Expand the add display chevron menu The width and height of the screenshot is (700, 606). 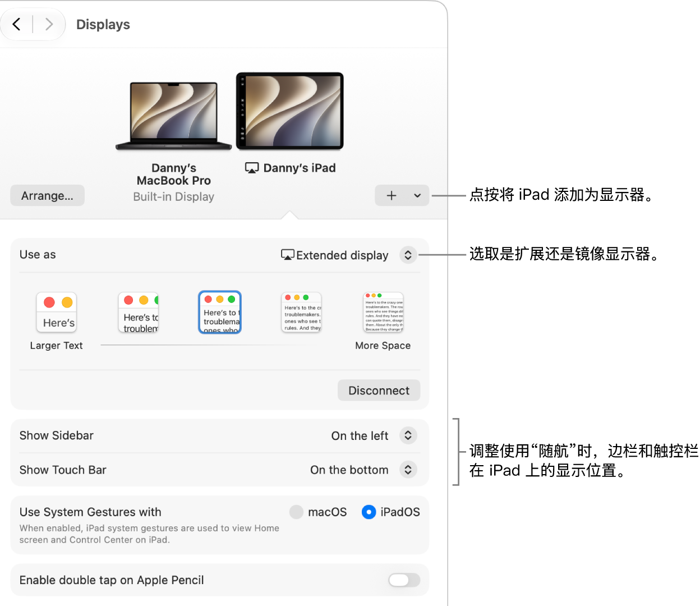[417, 195]
